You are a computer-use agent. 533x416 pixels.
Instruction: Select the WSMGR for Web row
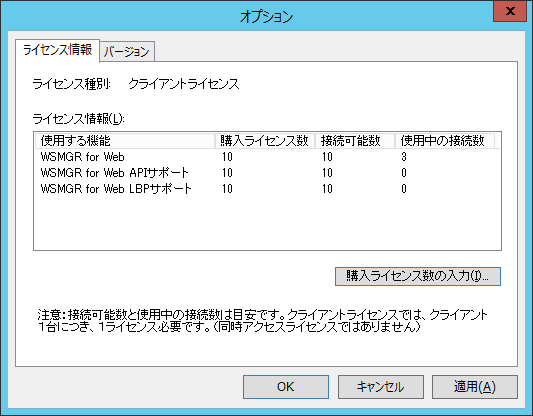coord(268,157)
